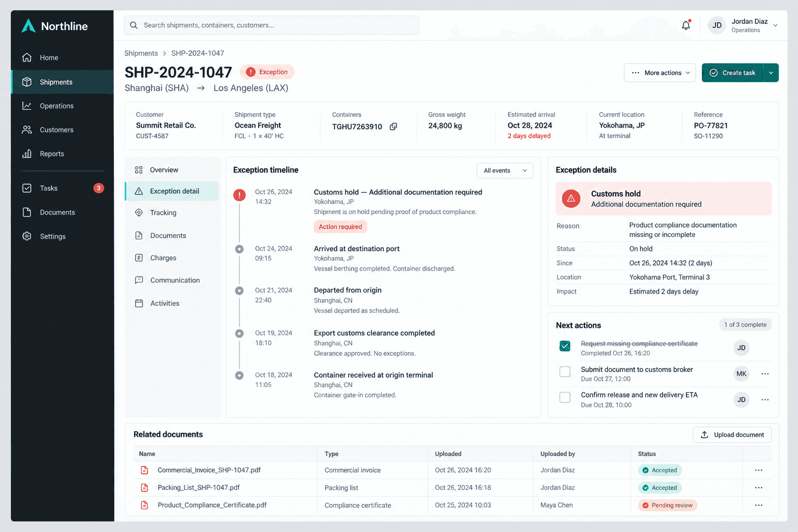This screenshot has height=532, width=798.
Task: Click the Northline logo
Action: 55,26
